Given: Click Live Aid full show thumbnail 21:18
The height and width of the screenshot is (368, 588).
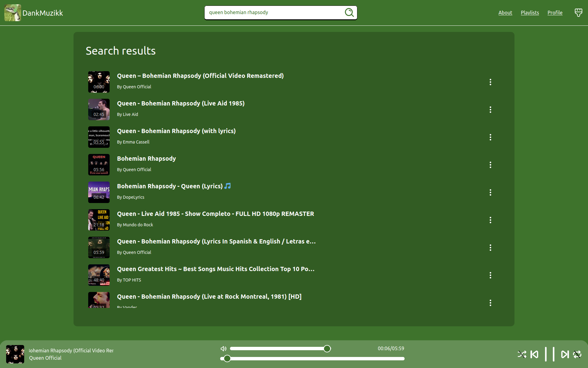Looking at the screenshot, I should click(99, 220).
